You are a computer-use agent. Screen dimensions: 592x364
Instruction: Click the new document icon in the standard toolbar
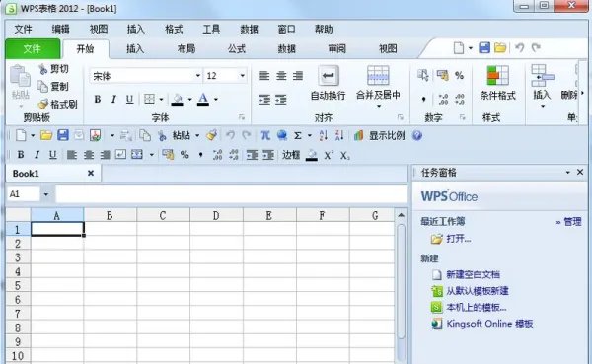click(x=21, y=135)
